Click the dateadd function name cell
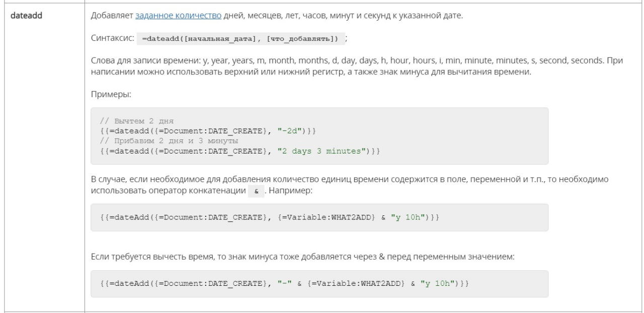The height and width of the screenshot is (313, 644). tap(26, 16)
